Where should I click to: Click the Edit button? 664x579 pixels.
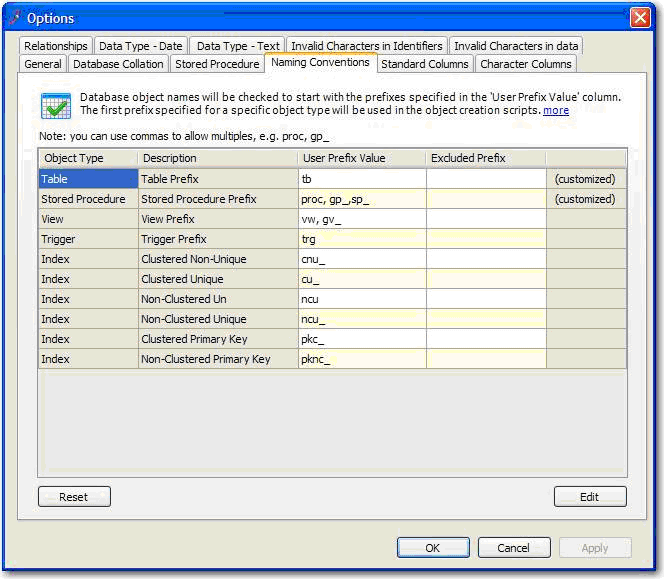pyautogui.click(x=589, y=497)
